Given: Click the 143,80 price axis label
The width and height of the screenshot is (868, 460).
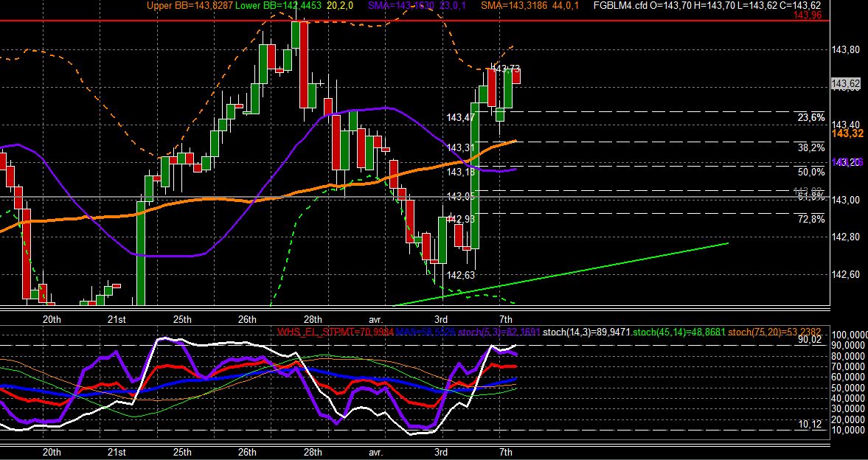Looking at the screenshot, I should tap(846, 50).
